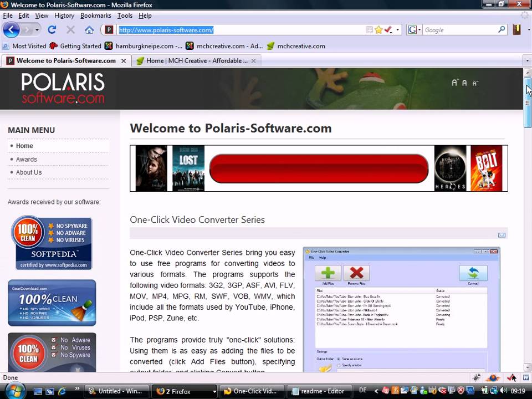Image resolution: width=532 pixels, height=399 pixels.
Task: Click the Switch between windows quick launch icon
Action: point(50,391)
